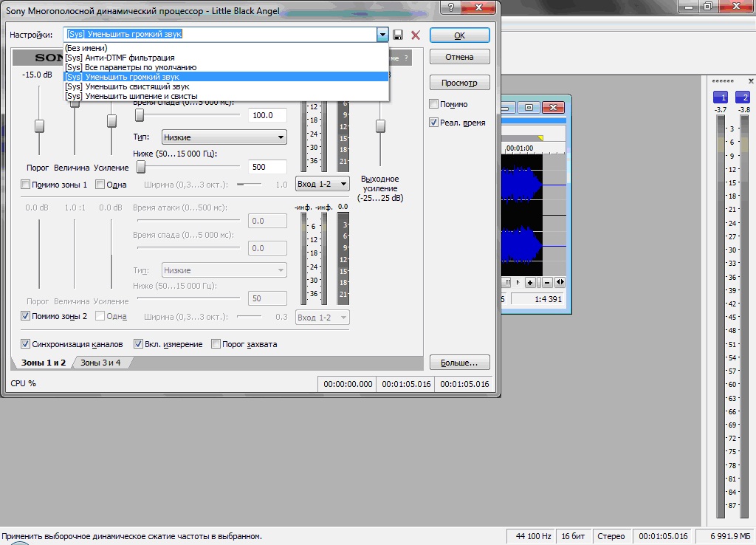Choose the (Без имени) preset from the list
Image resolution: width=756 pixels, height=545 pixels.
pyautogui.click(x=226, y=48)
